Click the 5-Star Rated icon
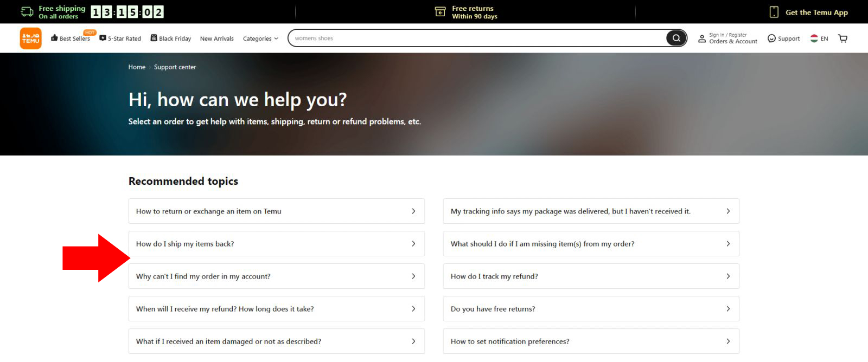The image size is (868, 362). coord(103,38)
